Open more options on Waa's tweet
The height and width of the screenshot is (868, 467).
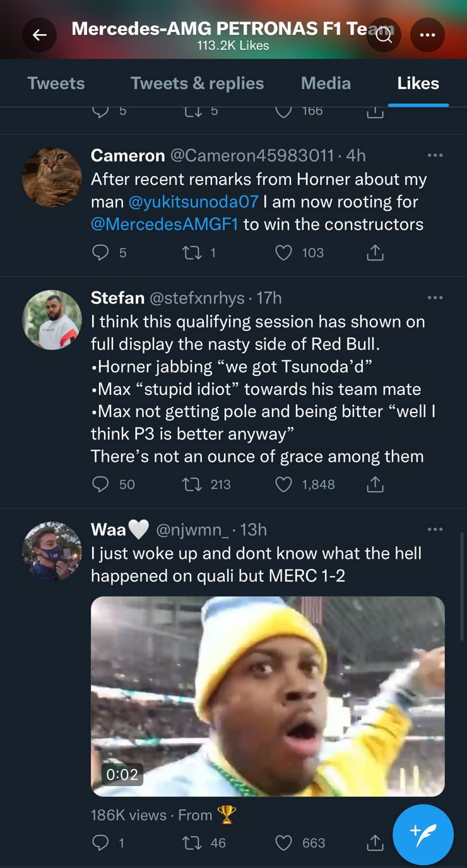(x=435, y=529)
